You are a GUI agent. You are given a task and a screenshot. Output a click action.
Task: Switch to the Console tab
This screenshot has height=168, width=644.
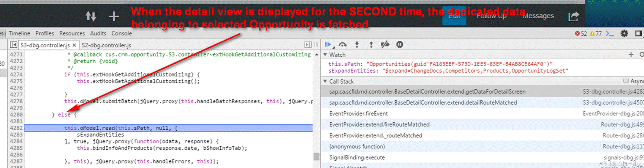point(122,33)
